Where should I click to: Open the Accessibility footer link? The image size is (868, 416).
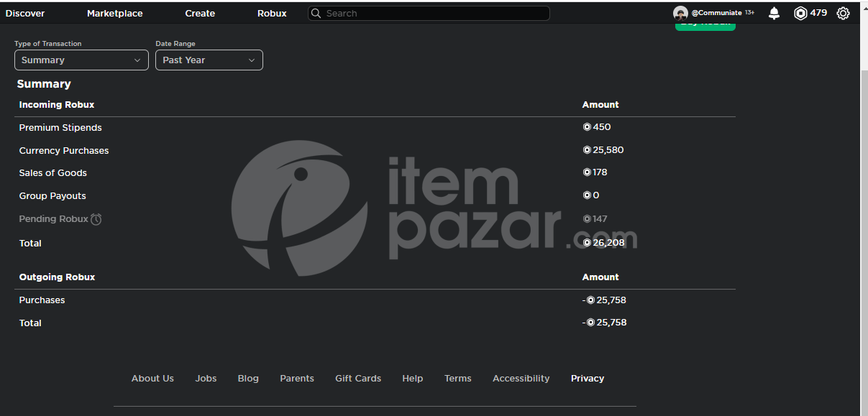pos(521,379)
